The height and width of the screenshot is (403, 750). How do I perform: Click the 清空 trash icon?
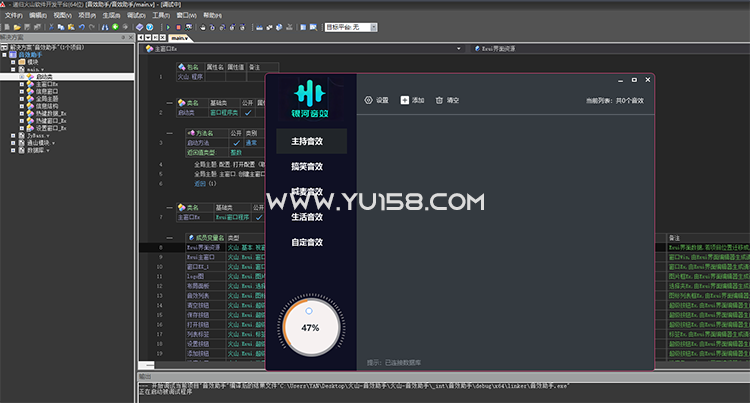pos(439,100)
